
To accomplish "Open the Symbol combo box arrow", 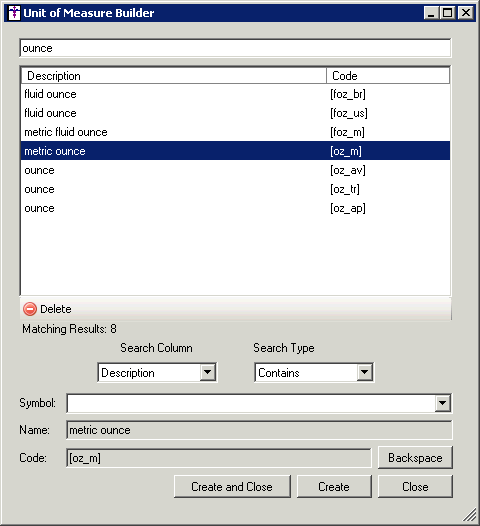I will (442, 403).
